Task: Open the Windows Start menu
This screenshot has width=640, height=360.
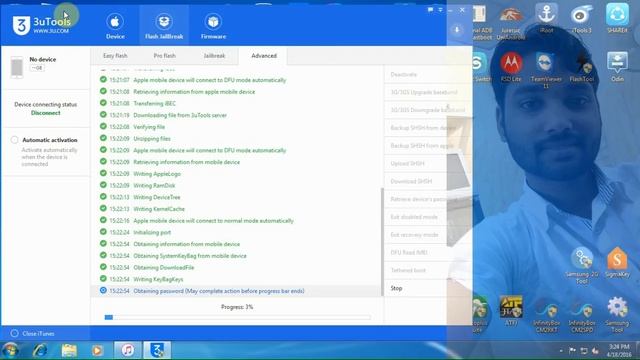Action: pyautogui.click(x=10, y=350)
